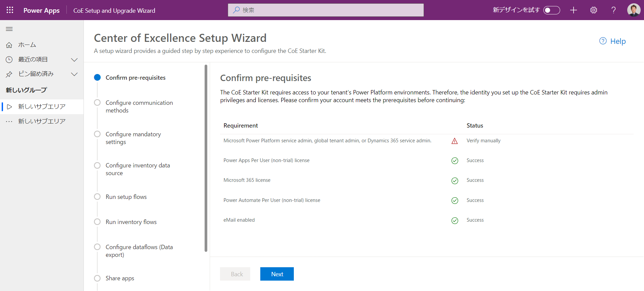The width and height of the screenshot is (644, 291).
Task: Click the selected 新しいサブエリア play icon
Action: click(x=9, y=107)
